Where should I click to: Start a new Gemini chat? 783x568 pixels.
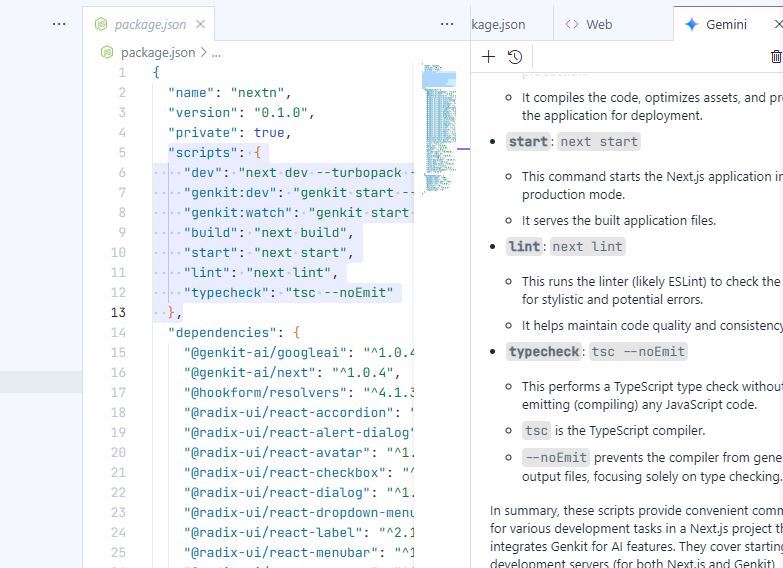coord(488,57)
